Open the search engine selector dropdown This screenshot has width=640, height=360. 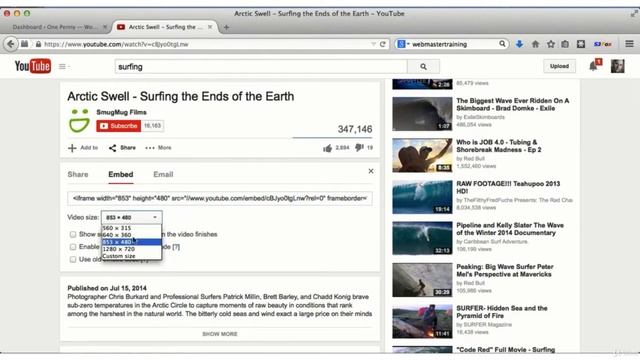pyautogui.click(x=403, y=44)
